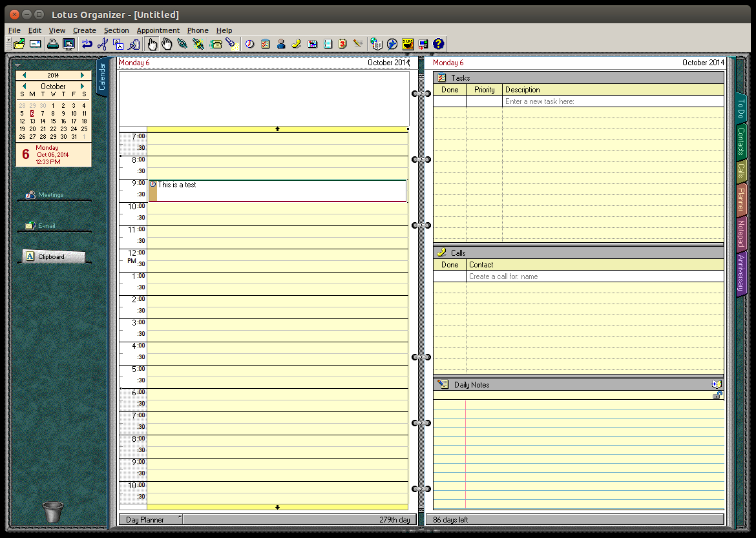756x538 pixels.
Task: Open the Meetings link in sidebar
Action: click(x=50, y=195)
